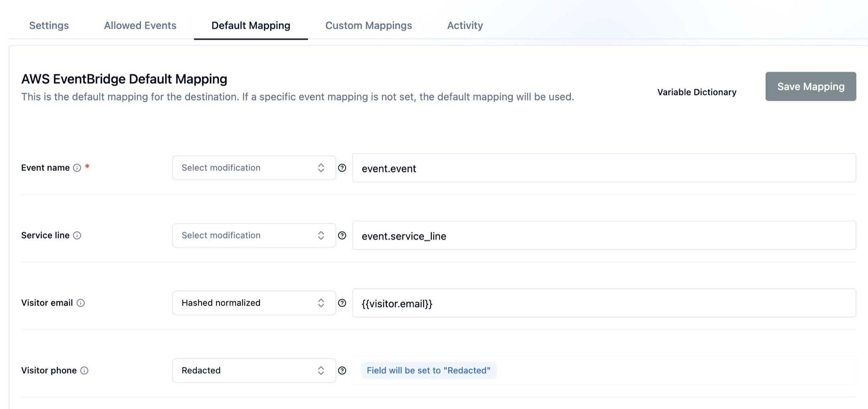
Task: Click the Event name label
Action: click(x=45, y=168)
